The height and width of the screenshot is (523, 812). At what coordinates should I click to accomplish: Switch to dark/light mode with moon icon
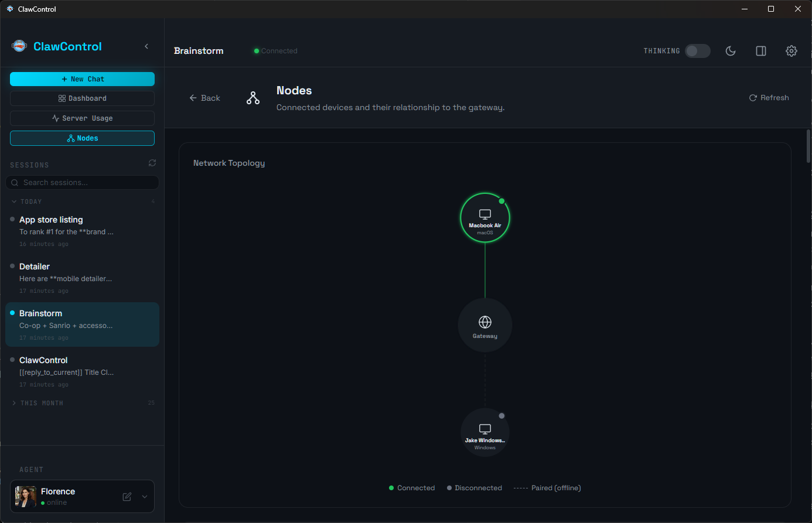(x=731, y=51)
